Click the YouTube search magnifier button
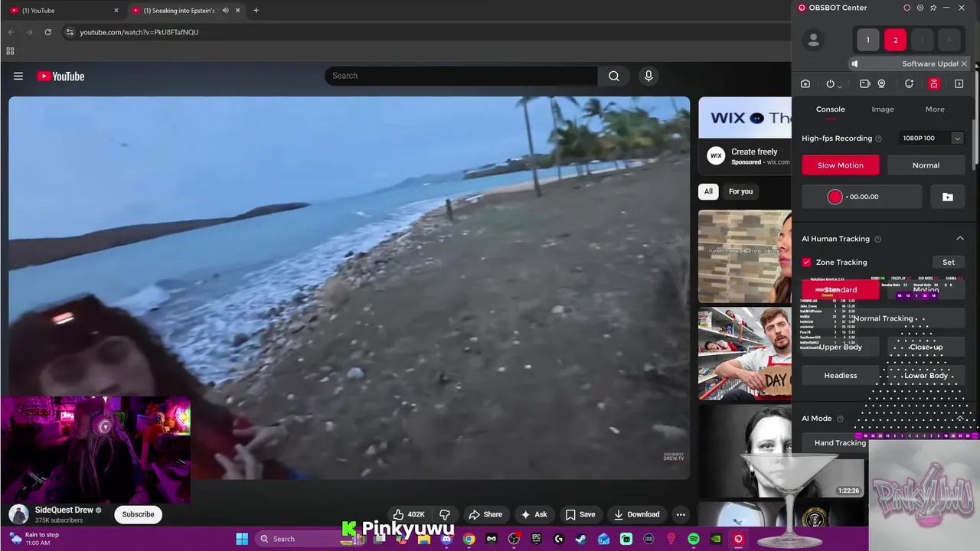Image resolution: width=980 pixels, height=551 pixels. tap(614, 76)
